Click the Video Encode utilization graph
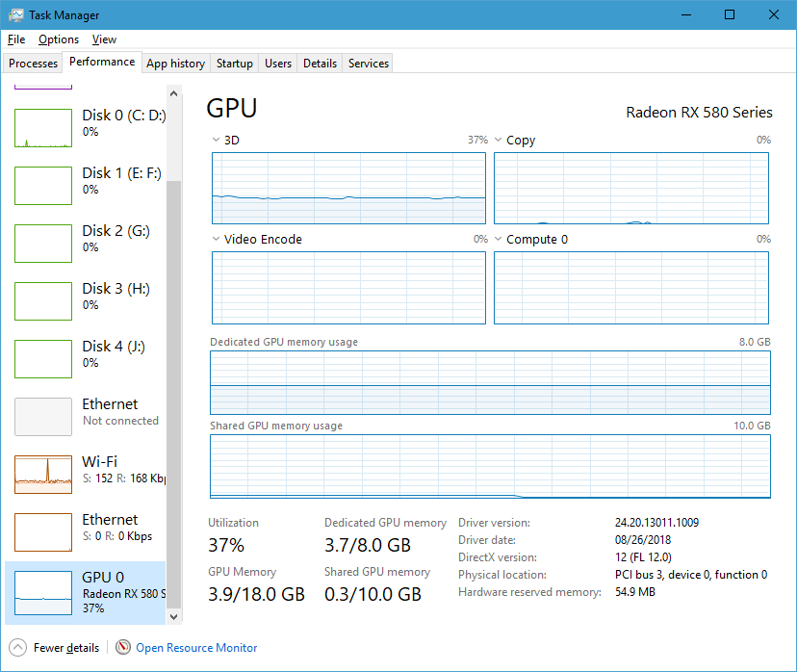797x672 pixels. click(x=348, y=288)
